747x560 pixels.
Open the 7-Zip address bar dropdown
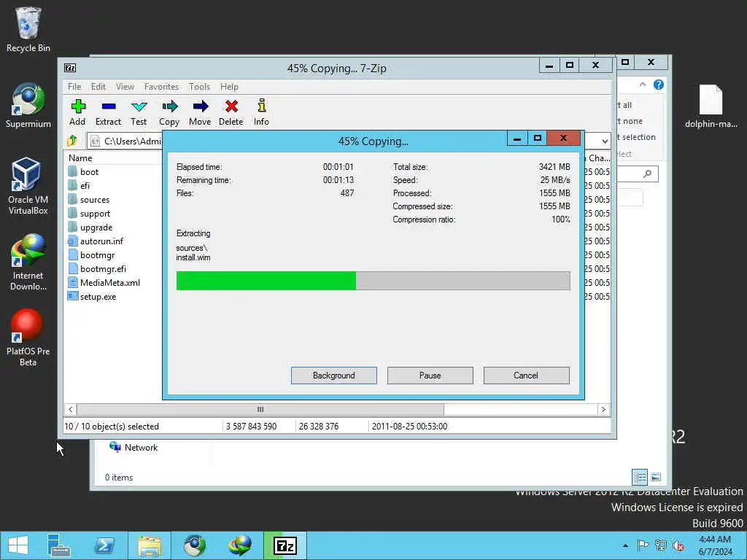(605, 141)
